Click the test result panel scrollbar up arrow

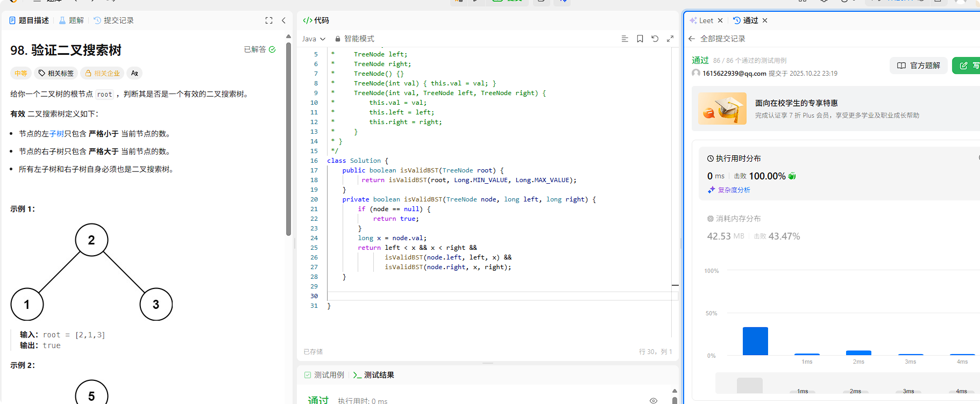point(674,391)
